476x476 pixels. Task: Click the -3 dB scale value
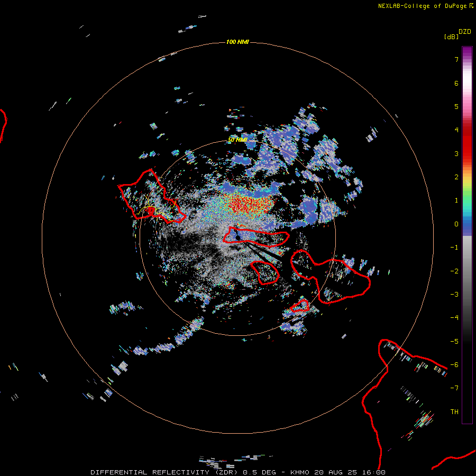(454, 295)
